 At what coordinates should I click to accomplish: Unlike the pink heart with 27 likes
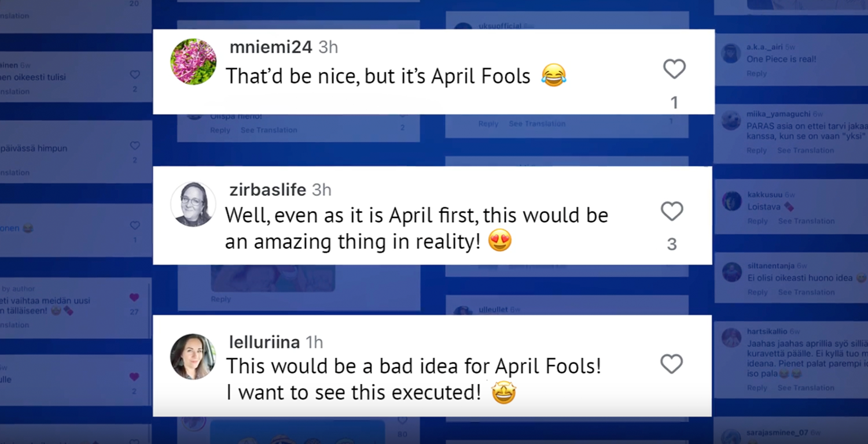click(x=134, y=297)
